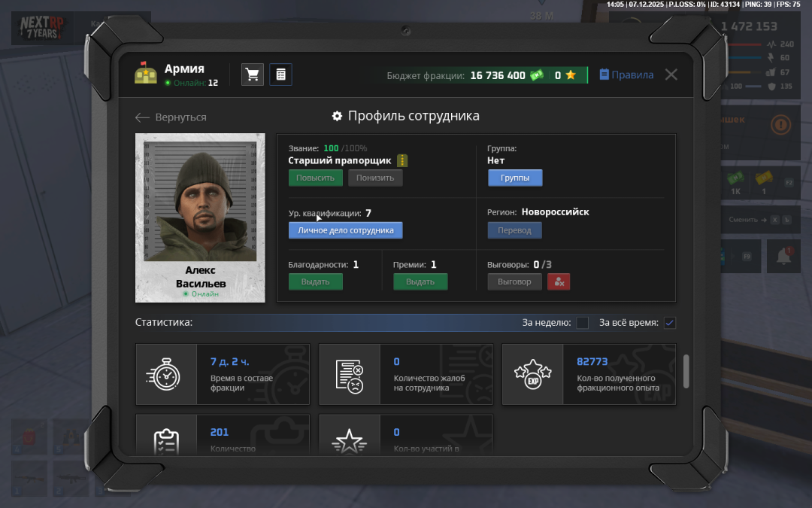Click the statistics panel scrollbar
Viewport: 812px width, 508px height.
(x=686, y=372)
